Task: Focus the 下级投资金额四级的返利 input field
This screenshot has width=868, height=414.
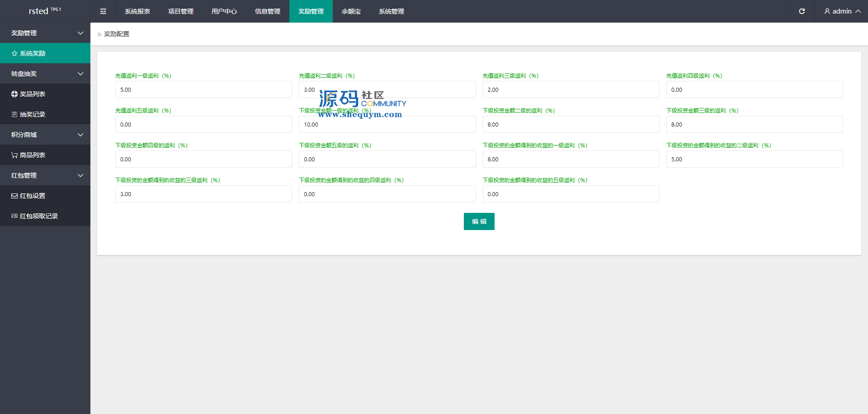Action: click(203, 159)
